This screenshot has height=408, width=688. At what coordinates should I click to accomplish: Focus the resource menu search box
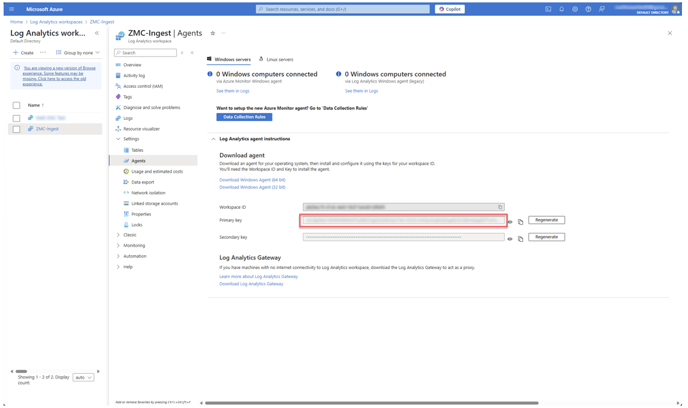click(145, 53)
